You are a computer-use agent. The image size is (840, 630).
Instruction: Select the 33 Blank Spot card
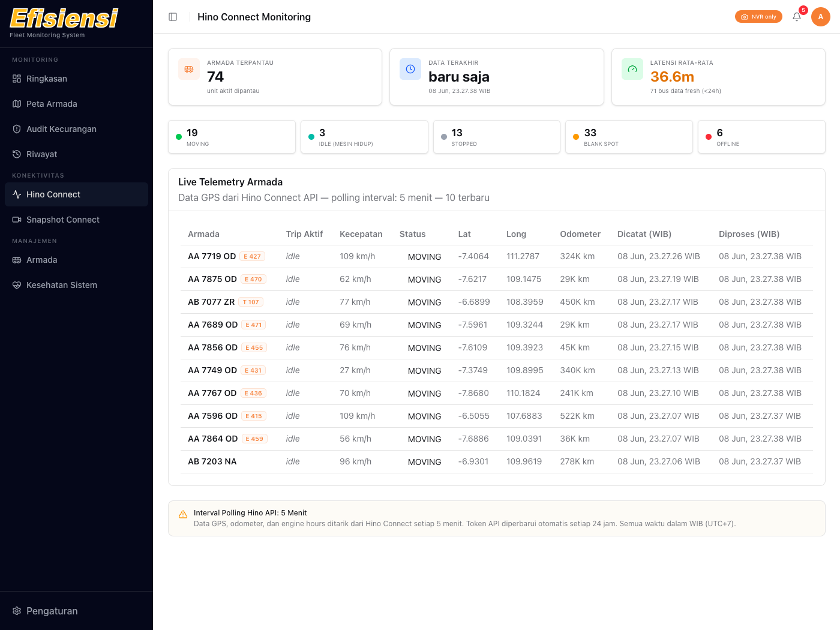tap(629, 137)
